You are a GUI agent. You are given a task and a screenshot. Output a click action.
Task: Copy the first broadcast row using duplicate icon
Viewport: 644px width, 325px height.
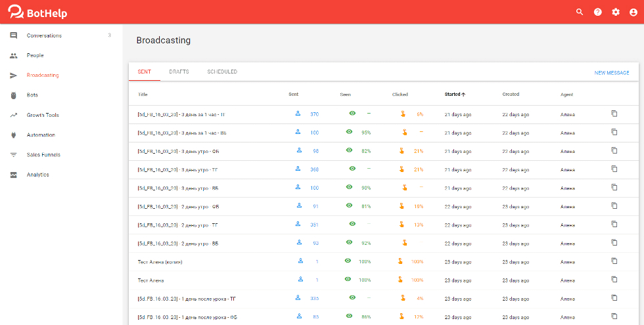pyautogui.click(x=614, y=114)
